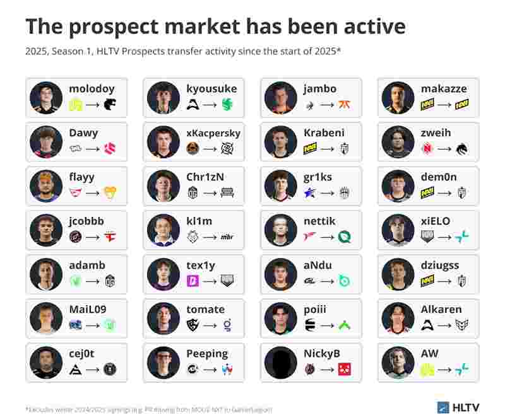Select the silhouette photo of NickyB
Image resolution: width=505 pixels, height=420 pixels.
281,362
